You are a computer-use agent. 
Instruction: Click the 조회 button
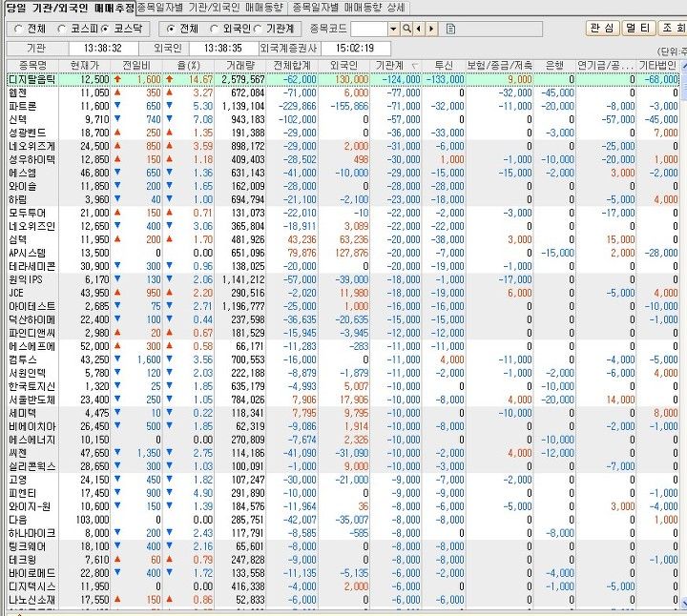[x=673, y=28]
